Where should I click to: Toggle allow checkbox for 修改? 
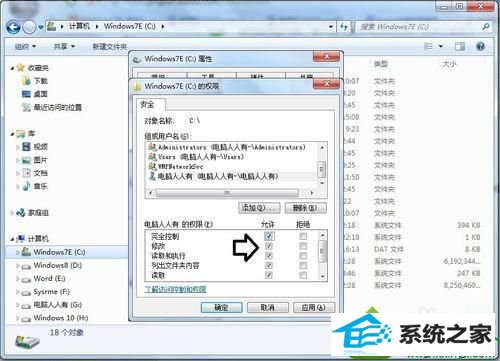[269, 246]
